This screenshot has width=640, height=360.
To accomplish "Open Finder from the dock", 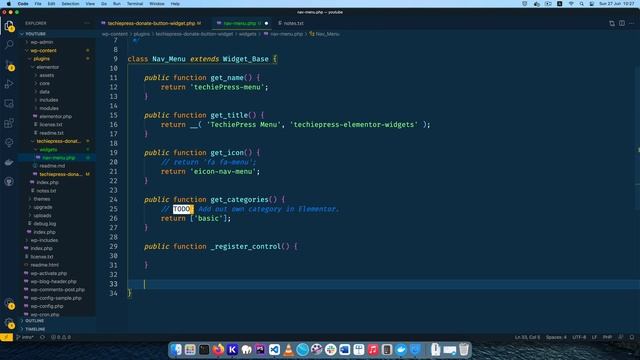I will pos(176,350).
